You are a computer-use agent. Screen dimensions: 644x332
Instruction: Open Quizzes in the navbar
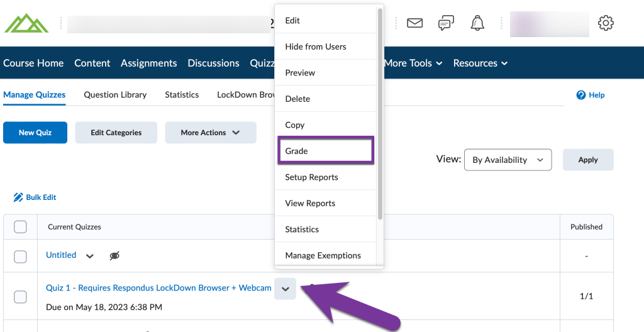262,64
